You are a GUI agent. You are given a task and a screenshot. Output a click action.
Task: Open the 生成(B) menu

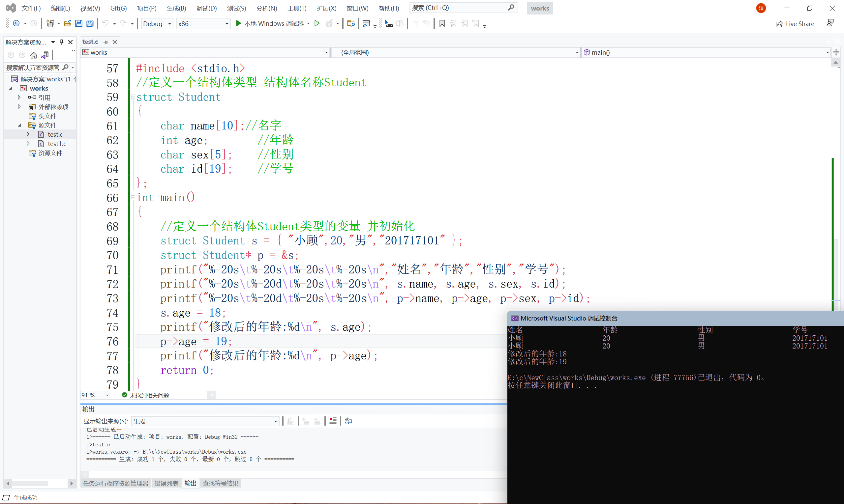176,8
